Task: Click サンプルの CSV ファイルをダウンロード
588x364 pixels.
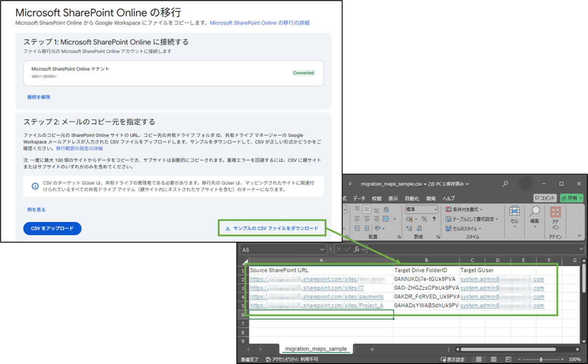Action: [x=272, y=228]
